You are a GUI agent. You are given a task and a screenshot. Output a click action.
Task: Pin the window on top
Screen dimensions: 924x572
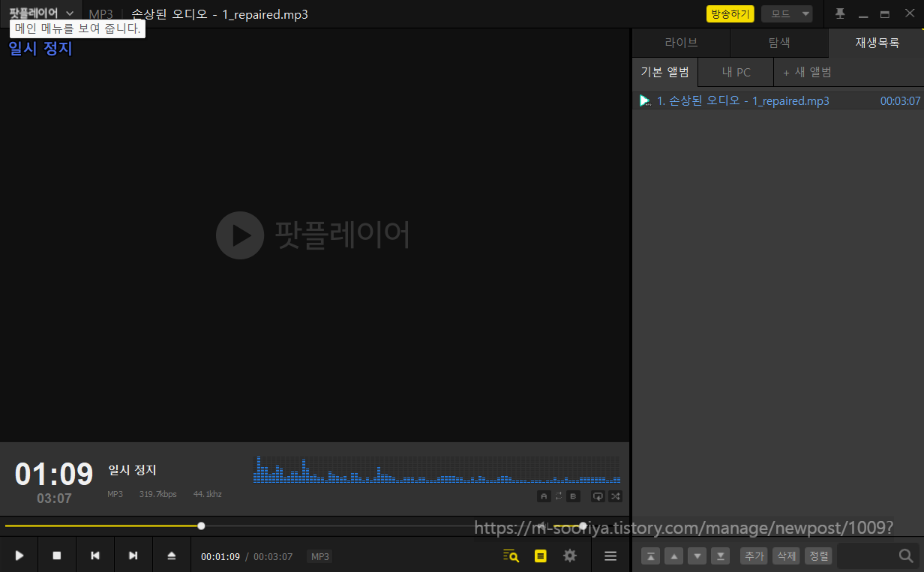click(x=840, y=14)
